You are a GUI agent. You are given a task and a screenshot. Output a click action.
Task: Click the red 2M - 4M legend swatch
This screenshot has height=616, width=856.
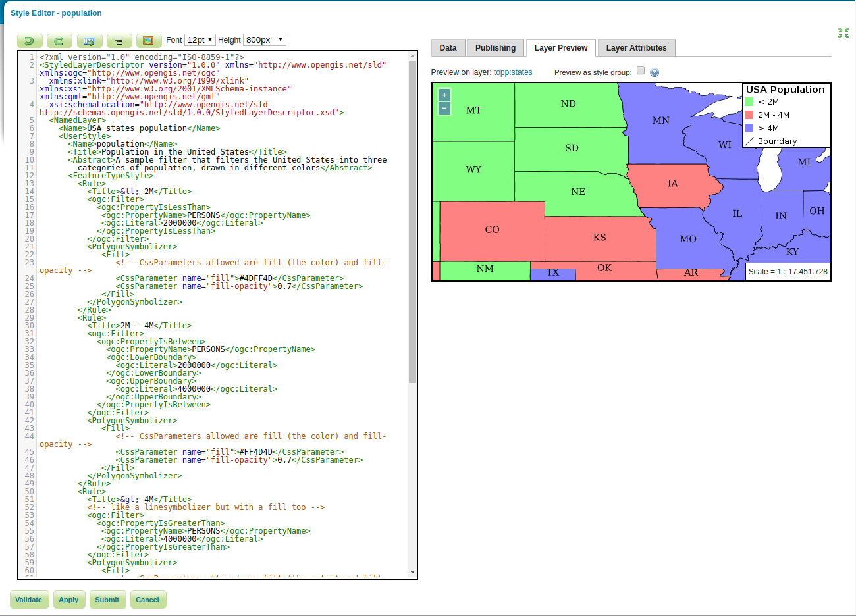[x=749, y=115]
